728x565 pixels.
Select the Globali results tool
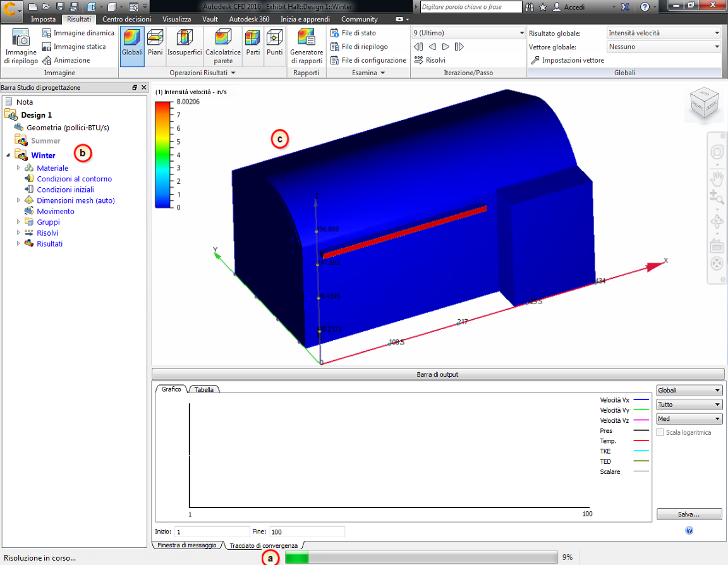point(132,46)
